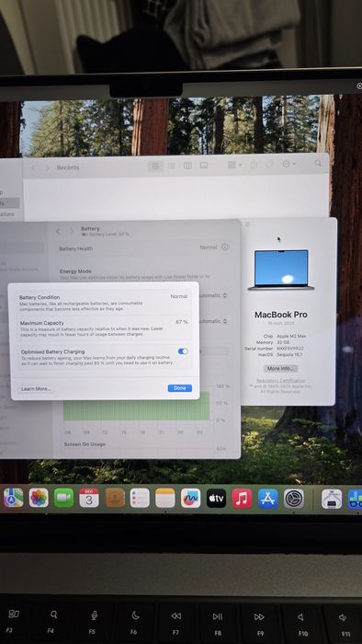The height and width of the screenshot is (644, 362).
Task: Launch Freeform from the Dock
Action: pos(190,498)
